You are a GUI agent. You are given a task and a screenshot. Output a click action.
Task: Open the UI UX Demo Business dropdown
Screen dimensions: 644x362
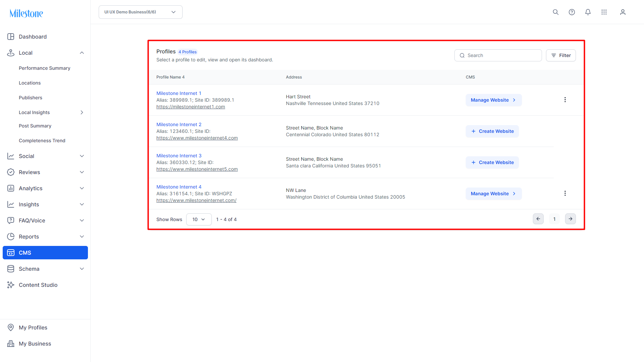click(x=141, y=12)
